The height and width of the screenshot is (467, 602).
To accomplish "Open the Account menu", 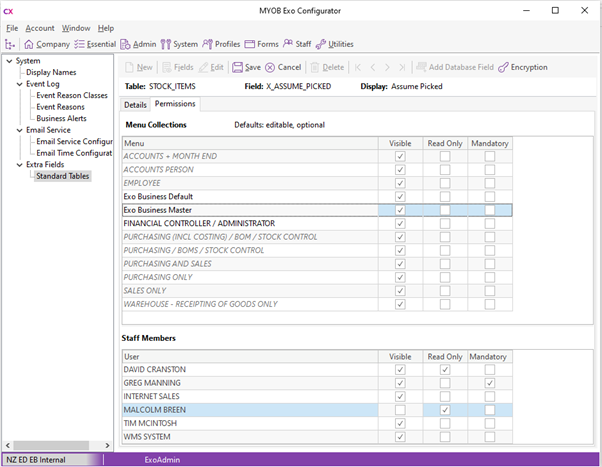I will coord(40,28).
